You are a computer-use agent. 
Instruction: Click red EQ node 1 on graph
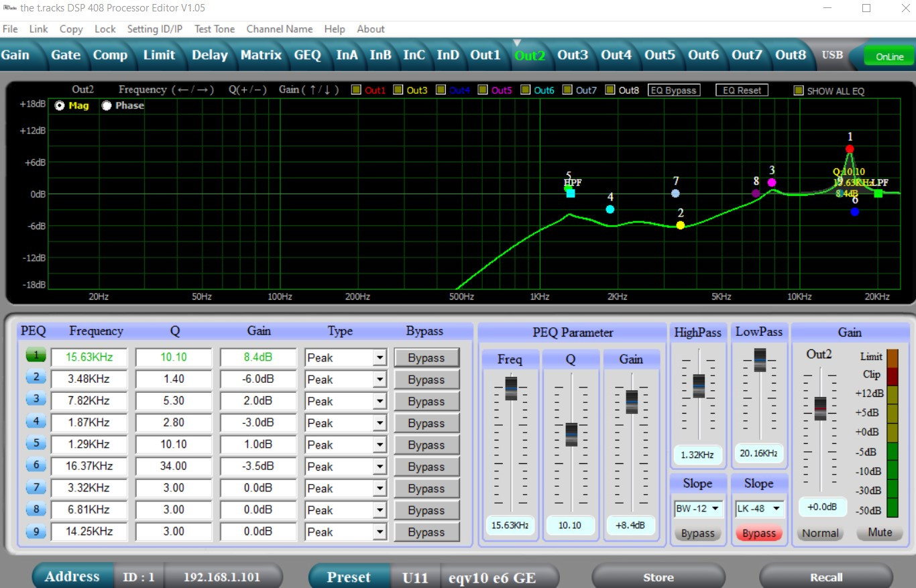[850, 149]
